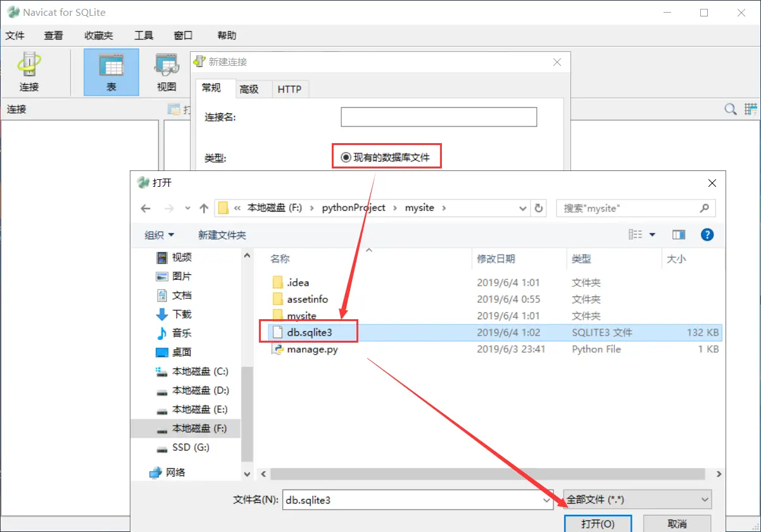
Task: Expand the 文件名 combo box dropdown
Action: (547, 500)
